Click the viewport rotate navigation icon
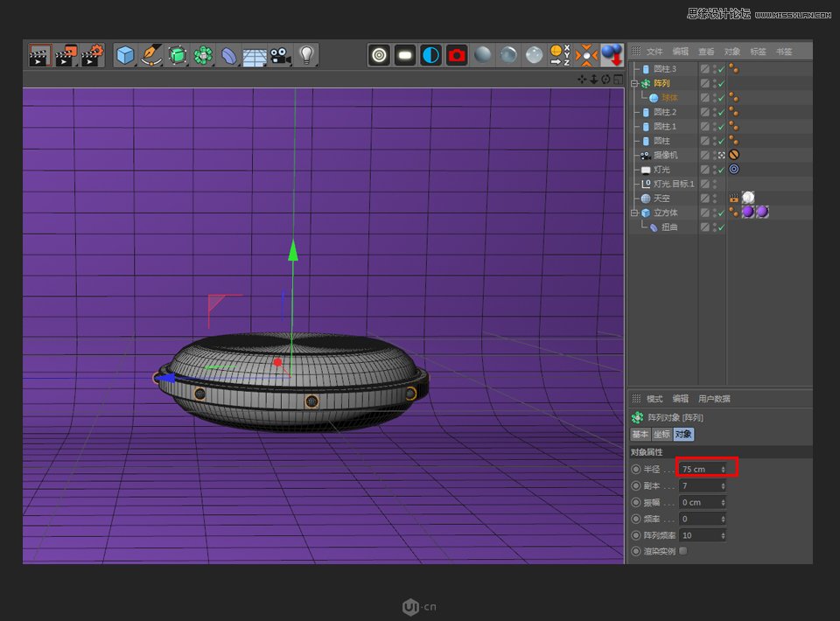 click(604, 79)
